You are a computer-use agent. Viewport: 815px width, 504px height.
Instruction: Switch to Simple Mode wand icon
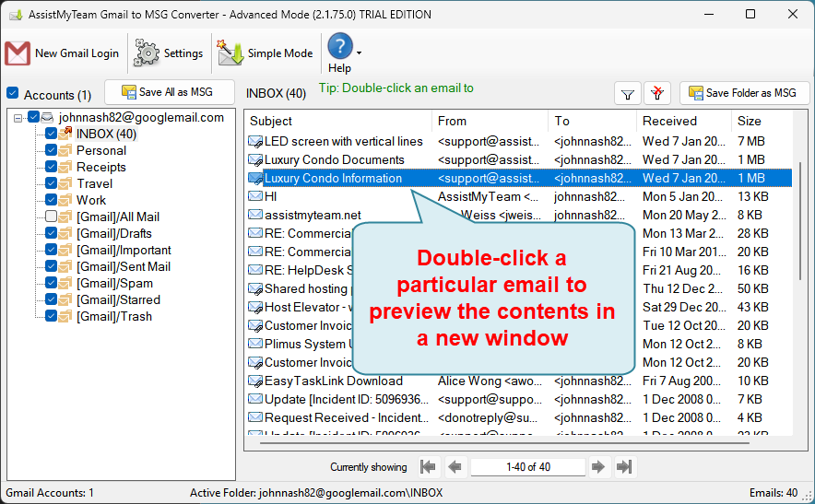(x=230, y=53)
